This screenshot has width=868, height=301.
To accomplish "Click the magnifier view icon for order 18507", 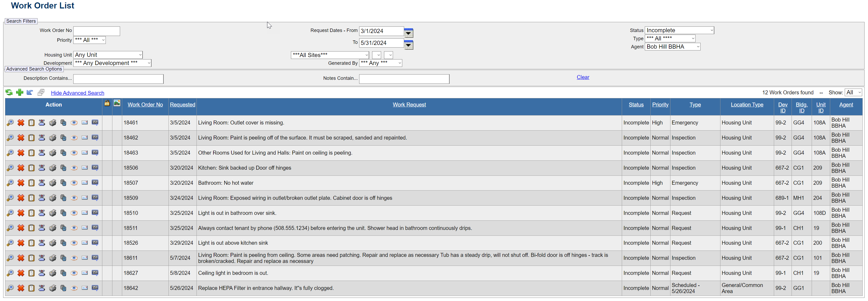I will (10, 183).
